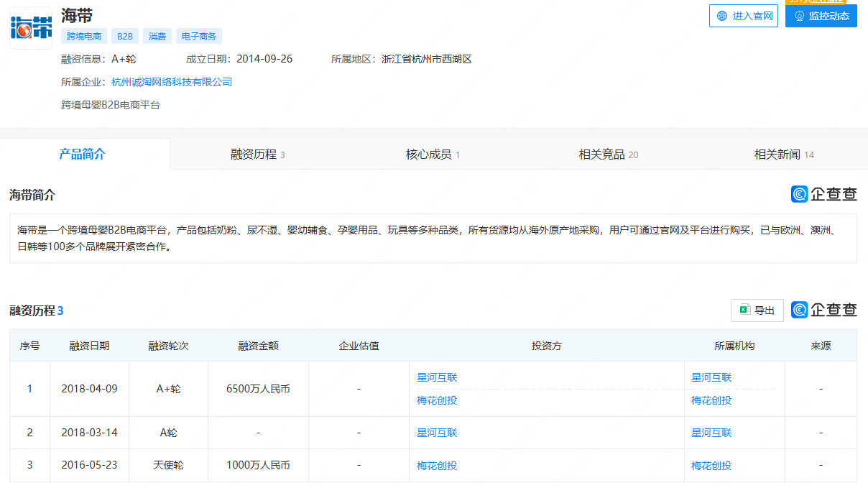
Task: Click the 融资日期 column header
Action: coord(89,346)
